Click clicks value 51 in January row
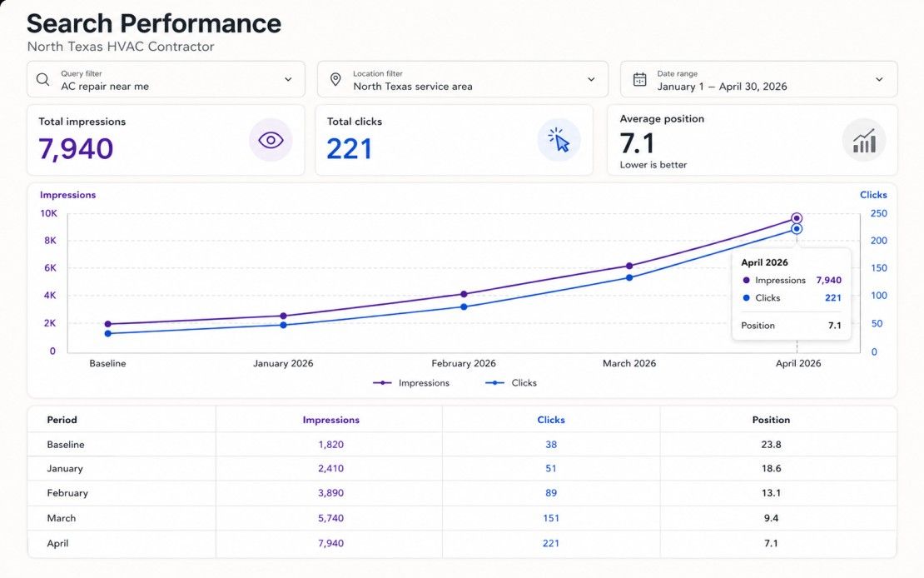 point(551,468)
